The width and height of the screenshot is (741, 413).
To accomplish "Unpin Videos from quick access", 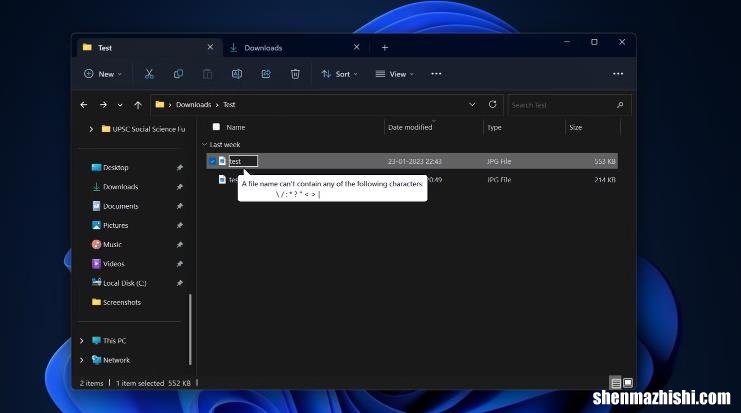I will [180, 264].
